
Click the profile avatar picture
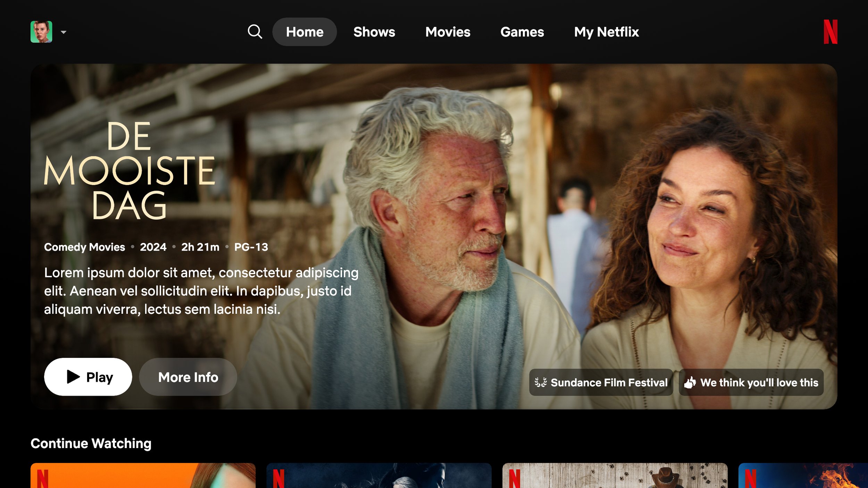pos(41,32)
